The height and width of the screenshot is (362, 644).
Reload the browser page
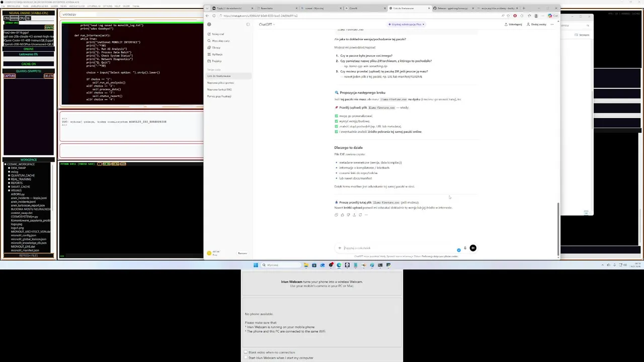coord(214,16)
